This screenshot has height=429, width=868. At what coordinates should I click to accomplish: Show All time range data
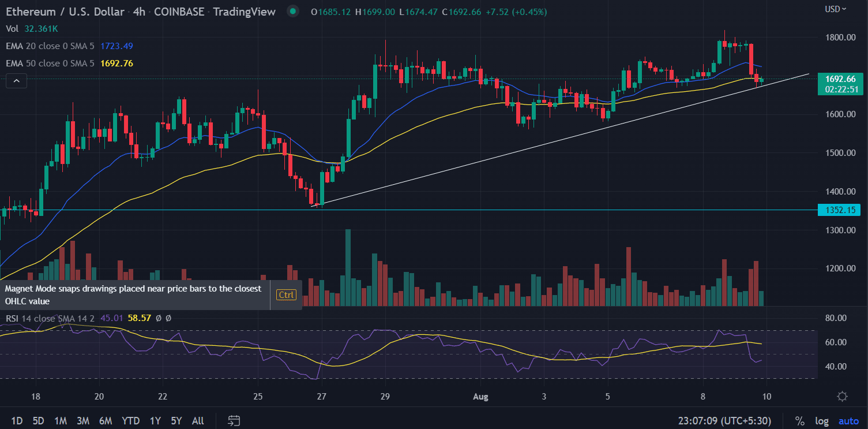tap(197, 420)
